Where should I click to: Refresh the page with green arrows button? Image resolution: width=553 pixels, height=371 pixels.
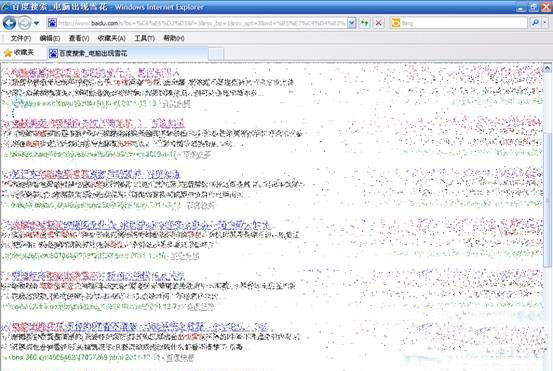pos(365,23)
